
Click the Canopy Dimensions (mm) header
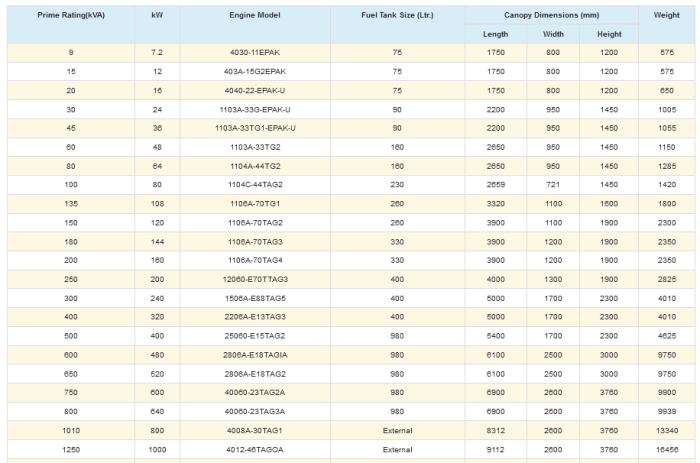552,16
